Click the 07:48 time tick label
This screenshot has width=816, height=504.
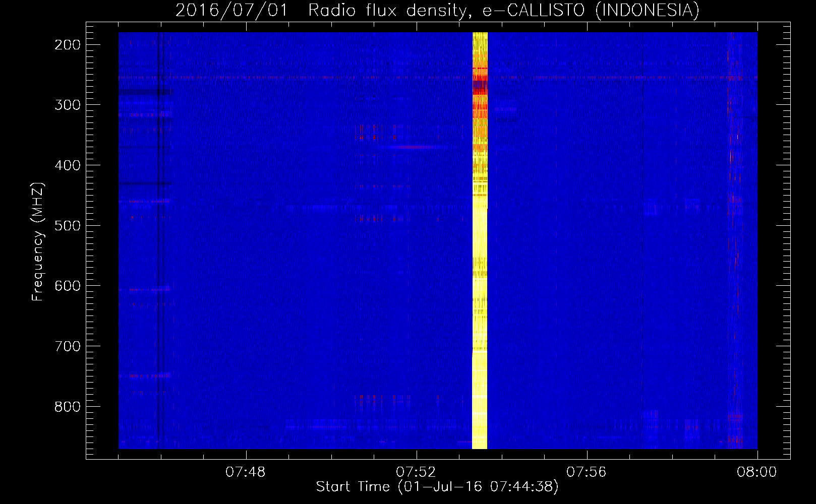246,472
